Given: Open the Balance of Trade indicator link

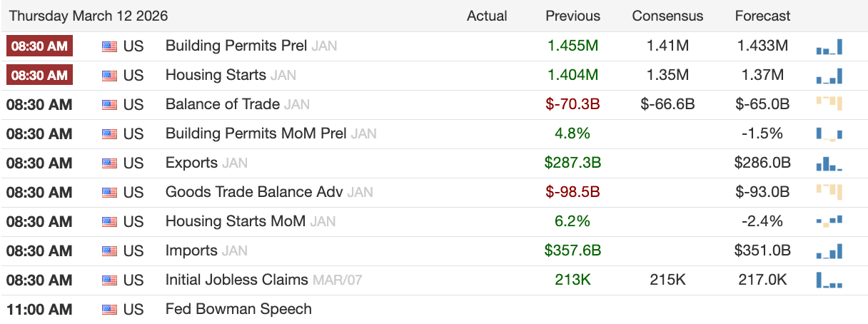Looking at the screenshot, I should tap(222, 104).
